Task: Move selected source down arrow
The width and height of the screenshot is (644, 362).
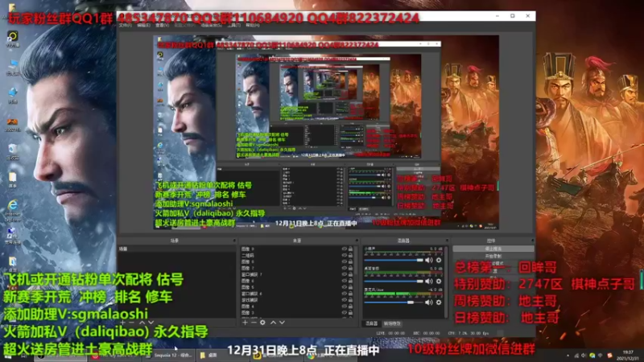Action: (283, 323)
